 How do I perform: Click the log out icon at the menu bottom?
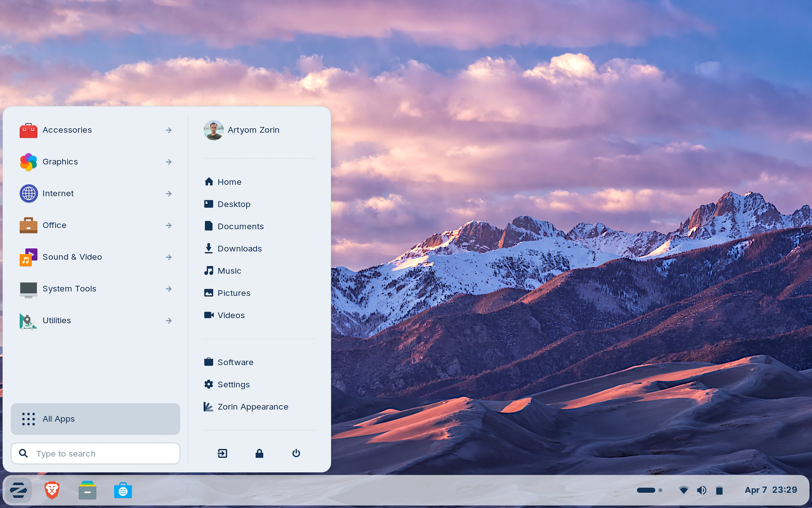pyautogui.click(x=222, y=453)
